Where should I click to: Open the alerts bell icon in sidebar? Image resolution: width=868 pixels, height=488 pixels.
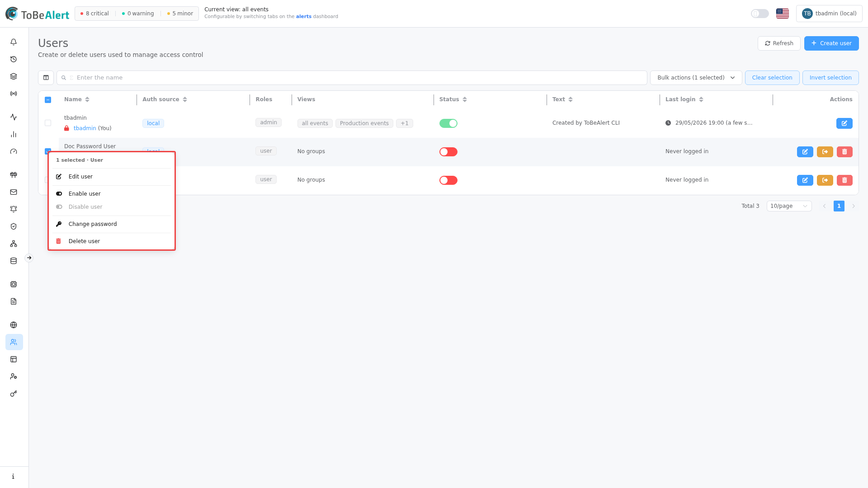click(14, 42)
